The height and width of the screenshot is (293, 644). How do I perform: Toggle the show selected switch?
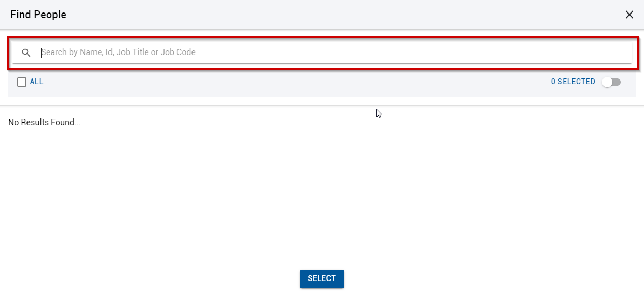coord(611,82)
